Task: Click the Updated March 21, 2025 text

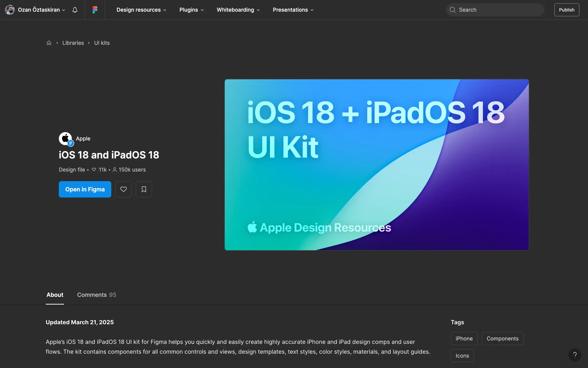Action: [80, 322]
